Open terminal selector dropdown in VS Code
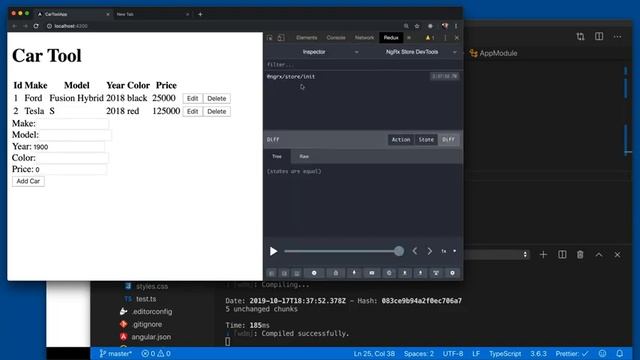Screen dimensions: 640x360 pyautogui.click(x=497, y=255)
